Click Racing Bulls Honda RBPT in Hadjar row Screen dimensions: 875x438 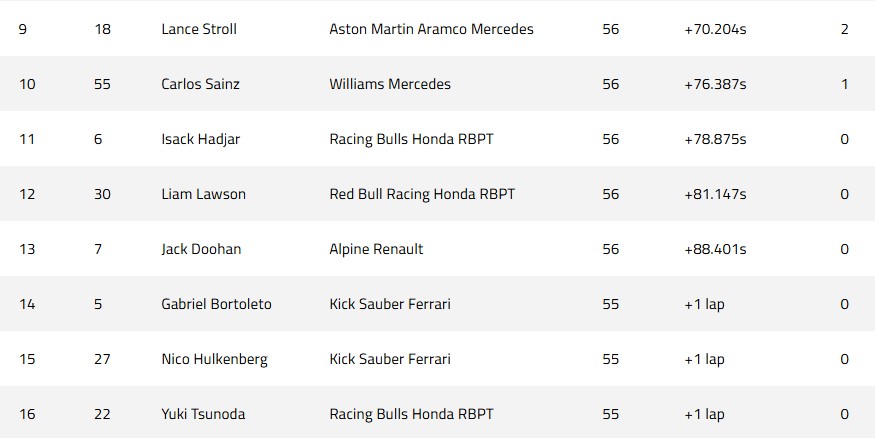[x=411, y=139]
